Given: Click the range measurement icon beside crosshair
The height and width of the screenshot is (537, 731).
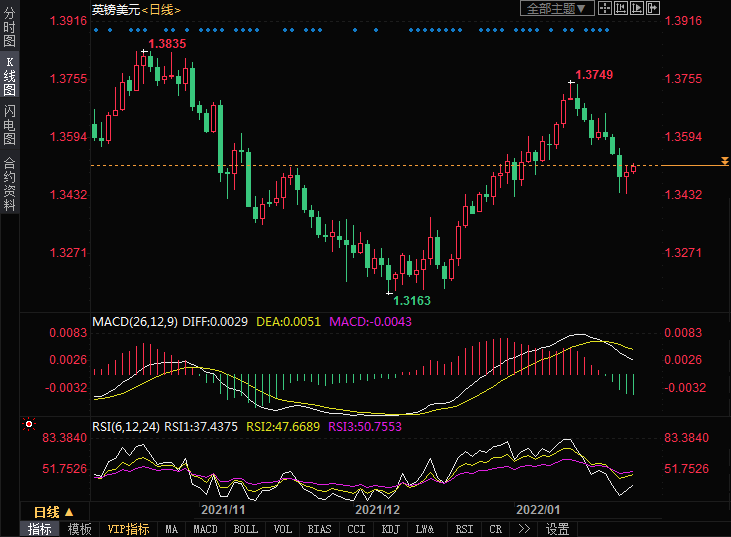Looking at the screenshot, I should pos(622,8).
